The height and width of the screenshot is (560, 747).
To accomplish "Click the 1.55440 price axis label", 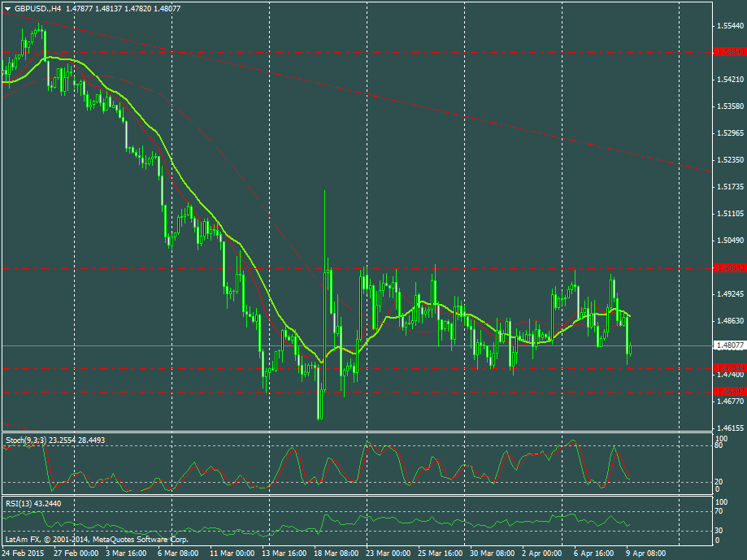I will pyautogui.click(x=730, y=26).
